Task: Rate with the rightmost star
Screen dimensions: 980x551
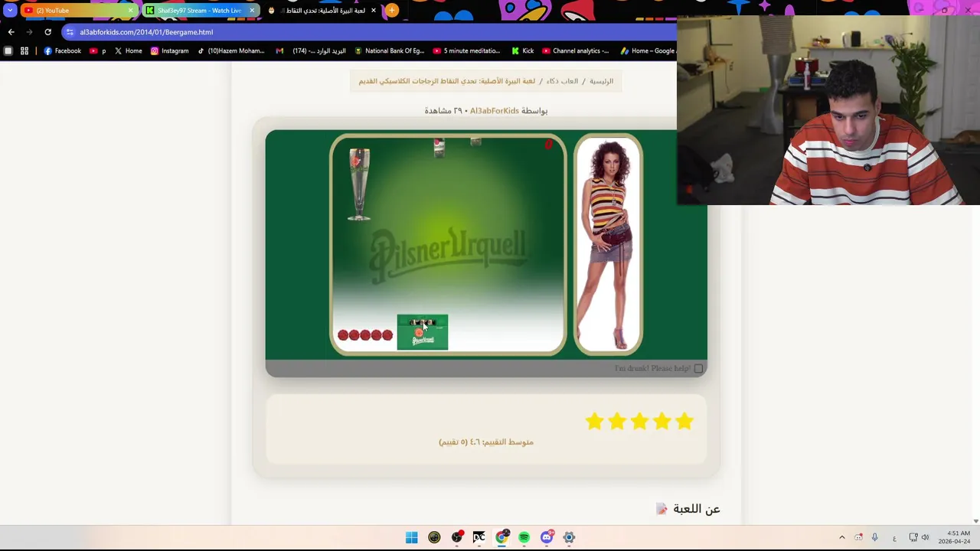Action: pyautogui.click(x=684, y=421)
